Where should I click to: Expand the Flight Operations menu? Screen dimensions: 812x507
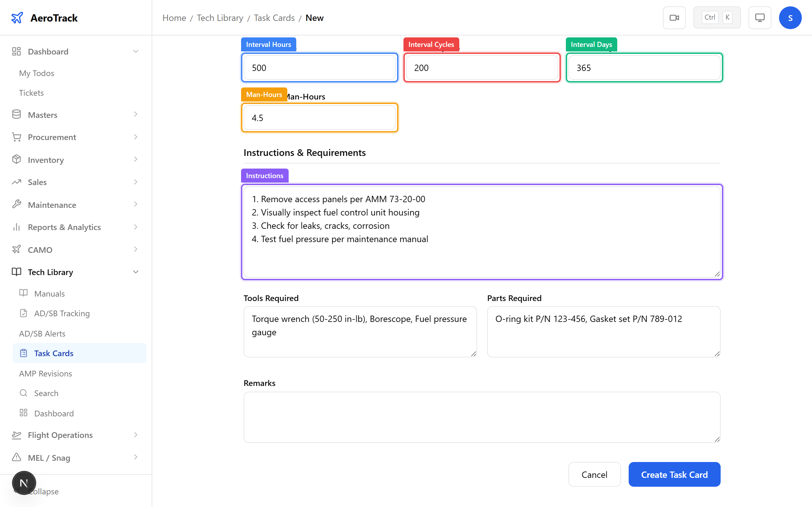point(60,435)
